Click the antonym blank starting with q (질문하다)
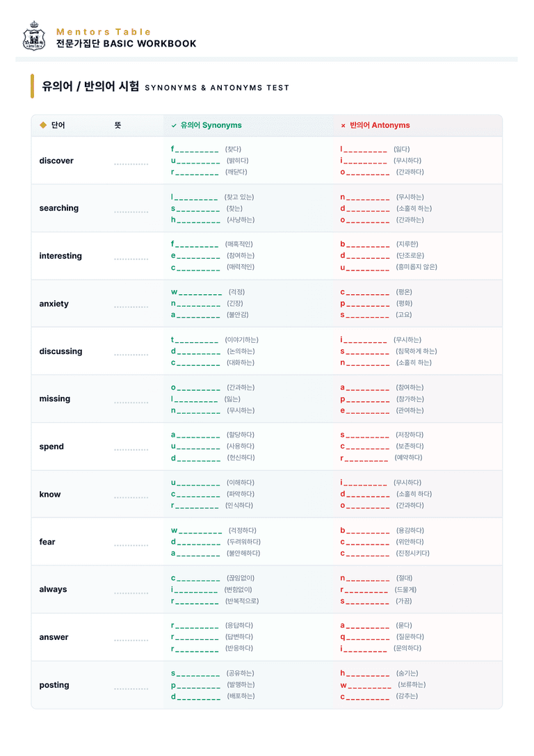This screenshot has height=756, width=534. [x=365, y=637]
